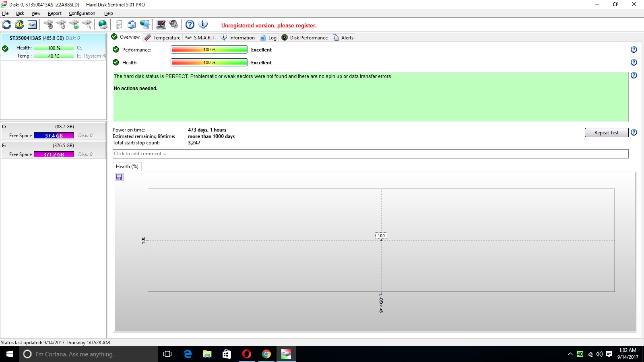The height and width of the screenshot is (362, 644).
Task: Click the '473 days, 1 hours' power-on value
Action: 207,130
